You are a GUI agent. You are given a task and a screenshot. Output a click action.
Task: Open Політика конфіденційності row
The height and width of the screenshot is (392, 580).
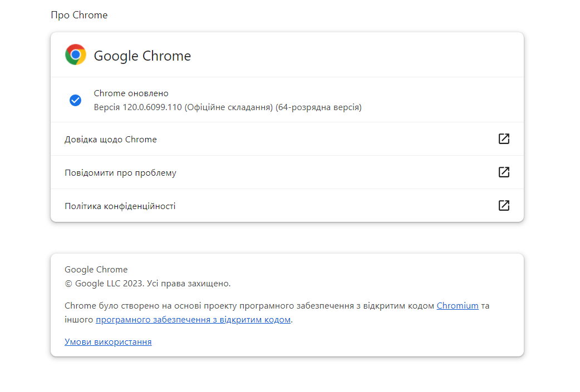coord(287,205)
